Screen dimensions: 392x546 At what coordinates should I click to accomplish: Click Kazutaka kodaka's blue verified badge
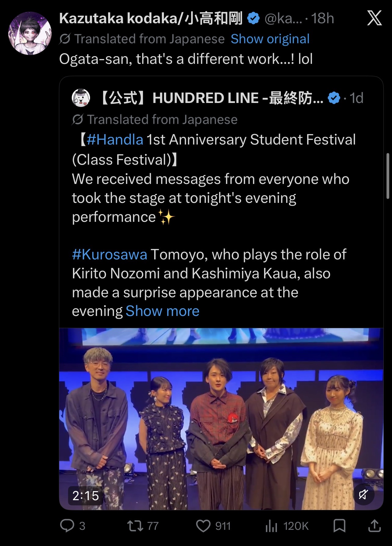tap(253, 18)
